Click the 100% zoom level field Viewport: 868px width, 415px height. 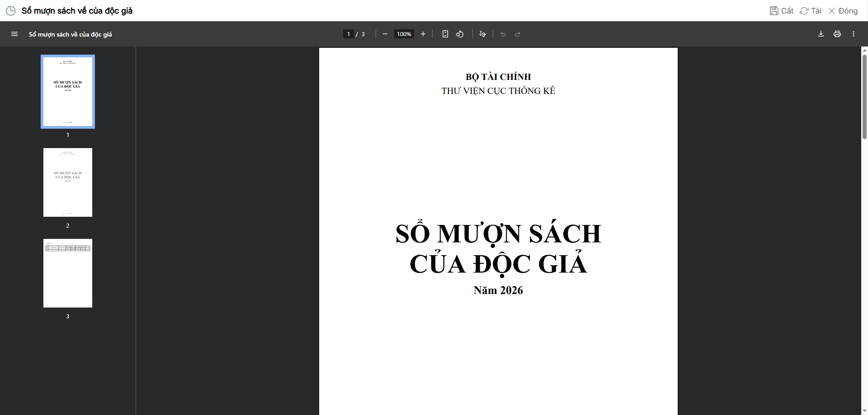click(x=404, y=34)
